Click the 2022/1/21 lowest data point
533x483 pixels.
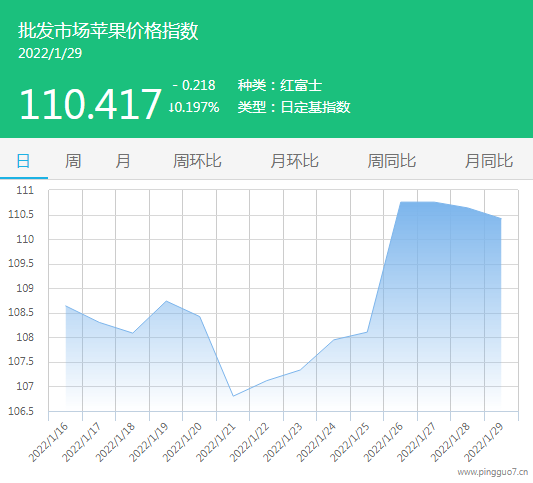[x=233, y=396]
